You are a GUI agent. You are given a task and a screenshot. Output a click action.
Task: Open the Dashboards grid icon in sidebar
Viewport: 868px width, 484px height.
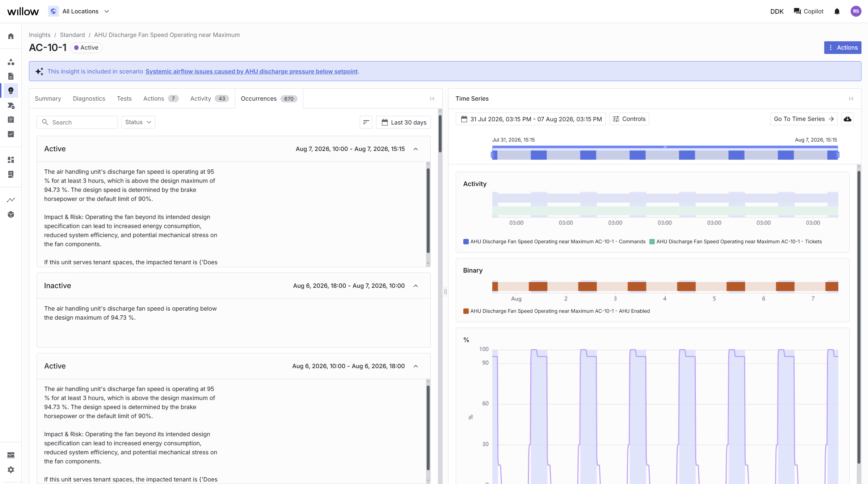(x=11, y=160)
